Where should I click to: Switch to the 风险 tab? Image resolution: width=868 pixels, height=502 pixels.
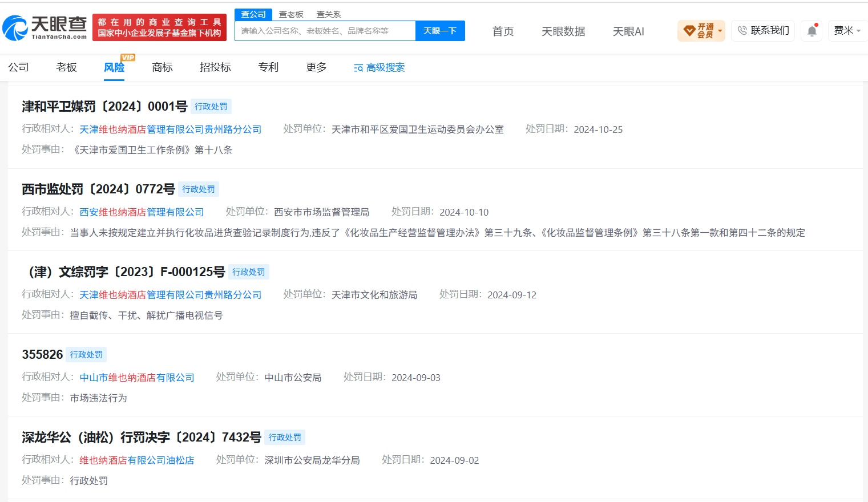click(114, 67)
